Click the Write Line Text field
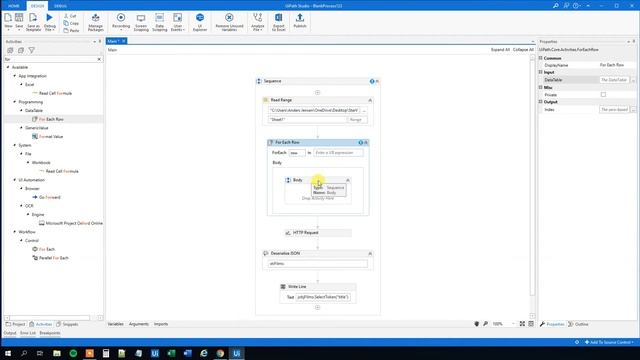The width and height of the screenshot is (640, 360). (x=323, y=297)
